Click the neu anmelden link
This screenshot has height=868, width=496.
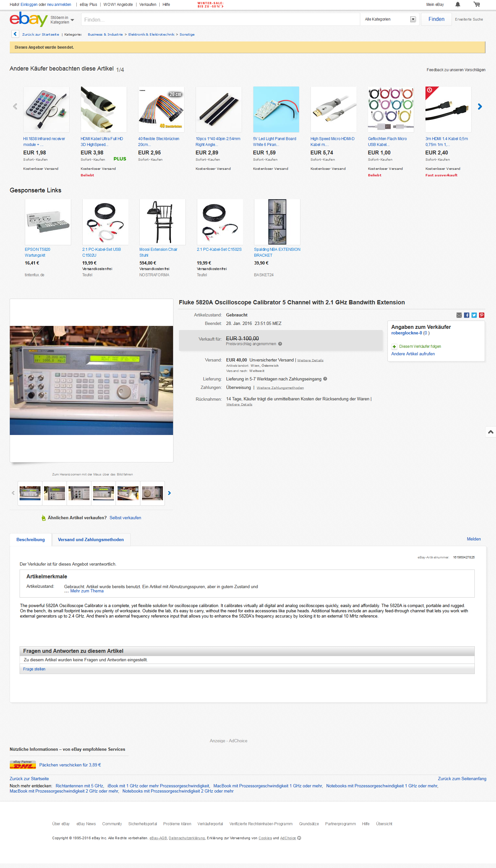click(59, 5)
